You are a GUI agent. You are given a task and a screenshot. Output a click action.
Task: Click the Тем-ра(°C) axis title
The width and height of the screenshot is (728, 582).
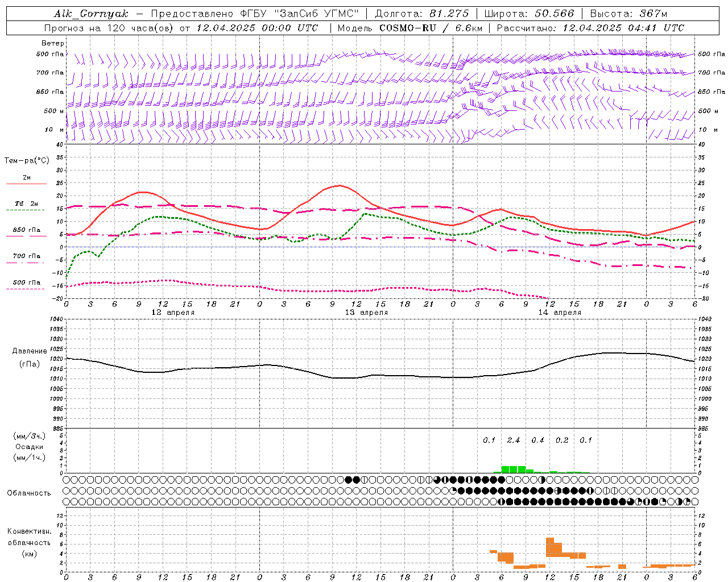[27, 160]
